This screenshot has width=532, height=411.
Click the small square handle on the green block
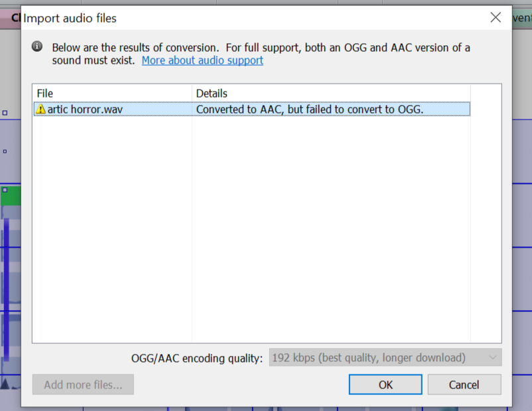pos(5,190)
